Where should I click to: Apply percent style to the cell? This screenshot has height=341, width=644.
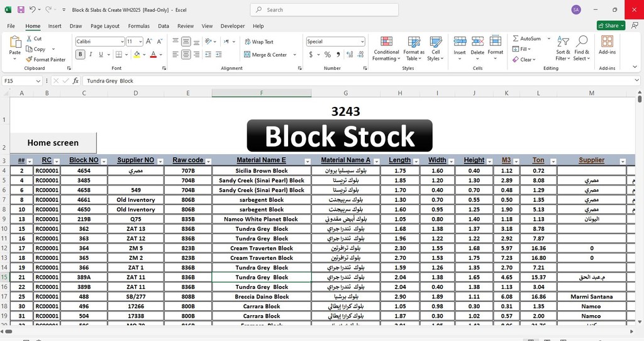328,55
